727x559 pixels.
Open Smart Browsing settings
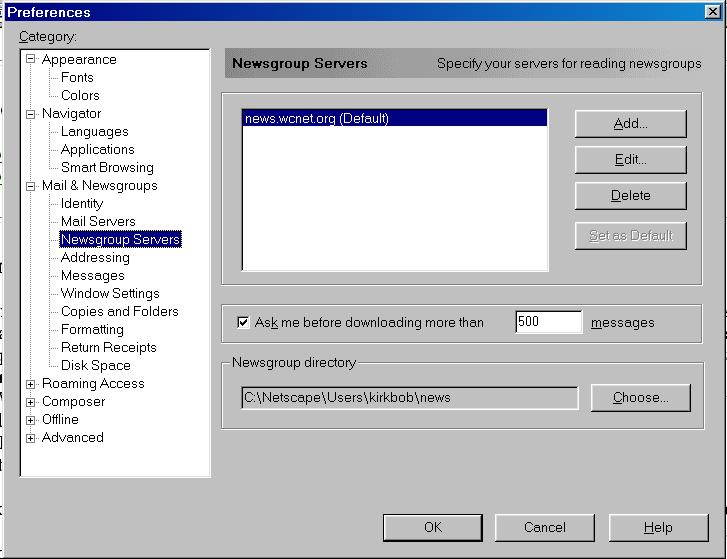[x=107, y=168]
